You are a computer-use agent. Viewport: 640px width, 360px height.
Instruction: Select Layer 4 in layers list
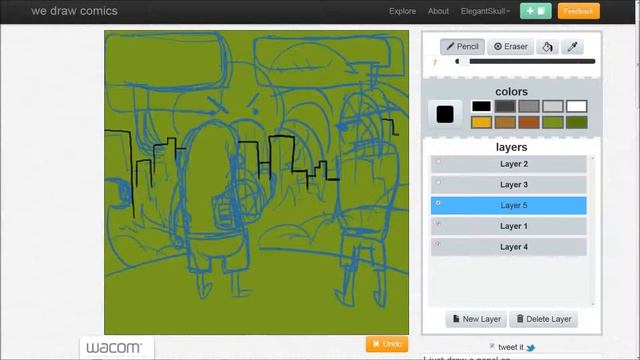click(x=509, y=247)
